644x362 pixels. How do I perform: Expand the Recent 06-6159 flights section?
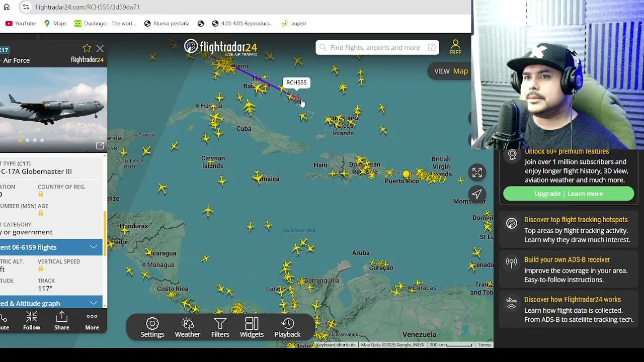coord(51,247)
